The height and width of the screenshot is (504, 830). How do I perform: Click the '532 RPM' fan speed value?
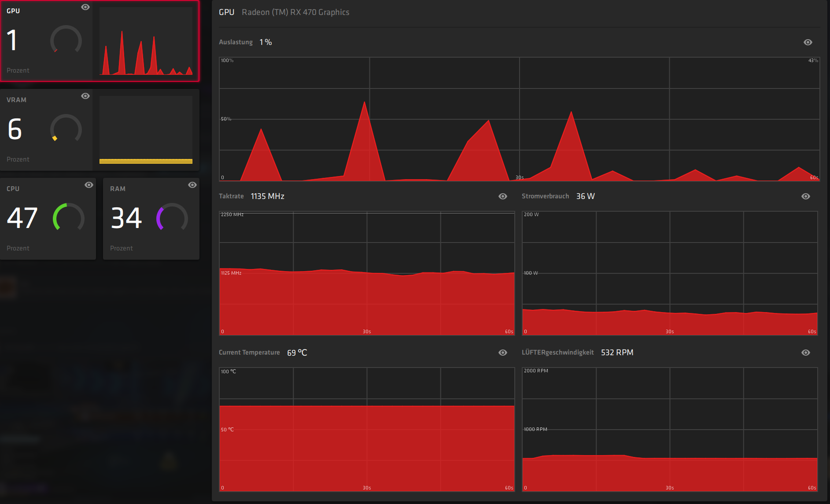[x=617, y=353]
